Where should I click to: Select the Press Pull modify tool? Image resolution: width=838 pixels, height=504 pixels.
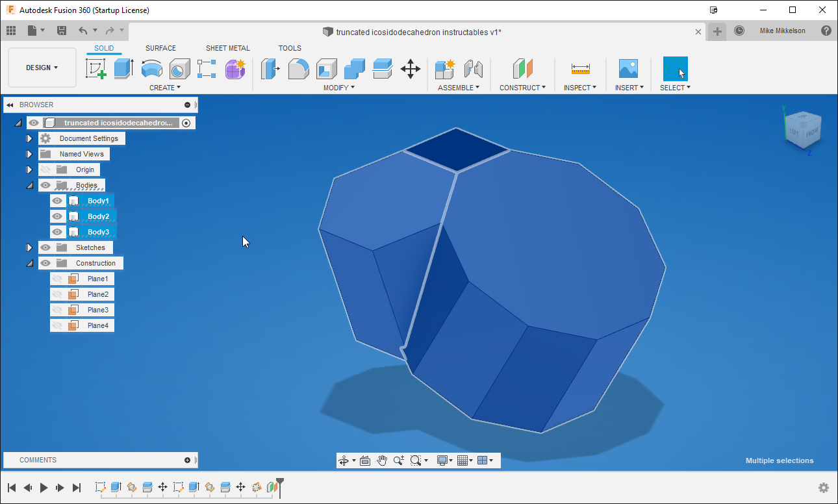pos(271,68)
